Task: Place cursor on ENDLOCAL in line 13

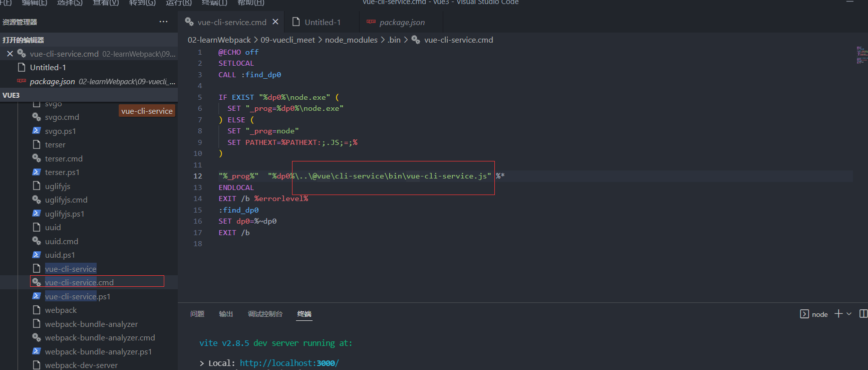Action: click(x=236, y=188)
